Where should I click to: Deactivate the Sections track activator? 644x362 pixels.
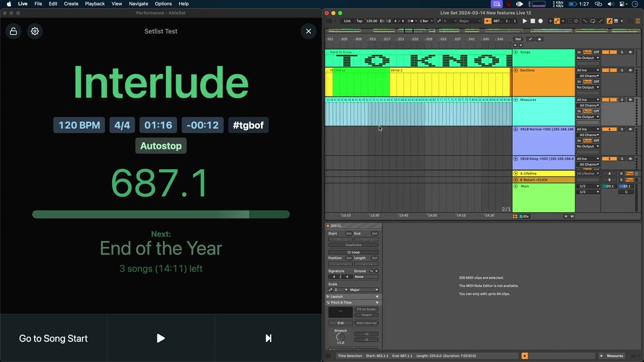pos(609,70)
